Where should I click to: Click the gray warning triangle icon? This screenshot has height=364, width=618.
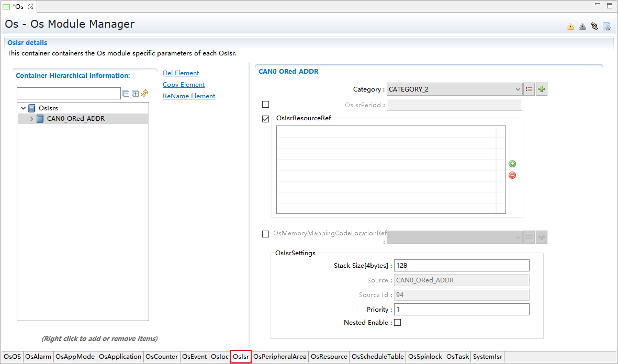582,27
